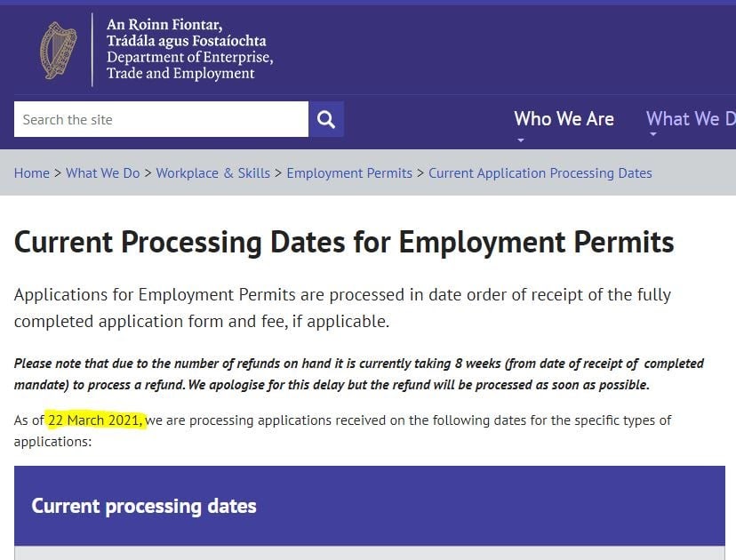Click inside the site search field
This screenshot has width=736, height=560.
pyautogui.click(x=160, y=119)
